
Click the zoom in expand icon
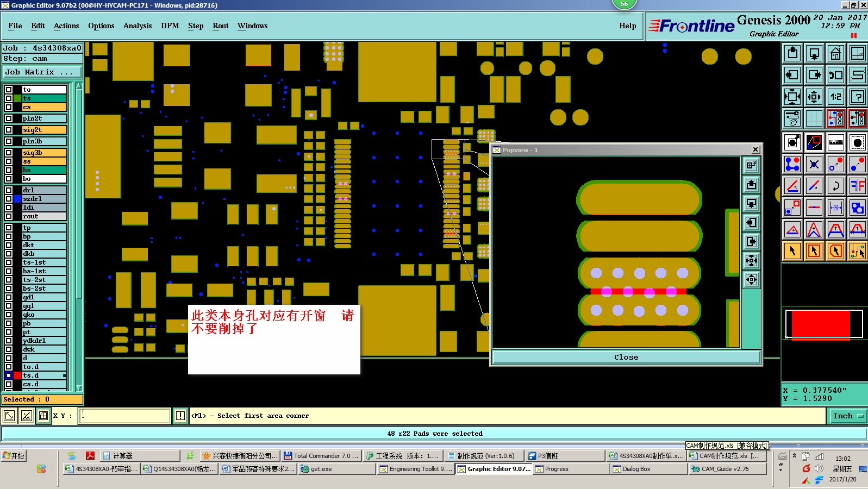(x=792, y=97)
